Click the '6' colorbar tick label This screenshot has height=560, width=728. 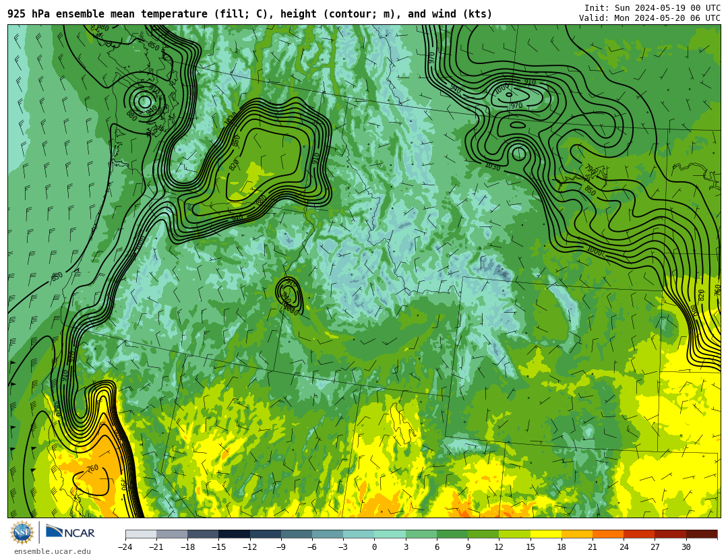coord(437,547)
